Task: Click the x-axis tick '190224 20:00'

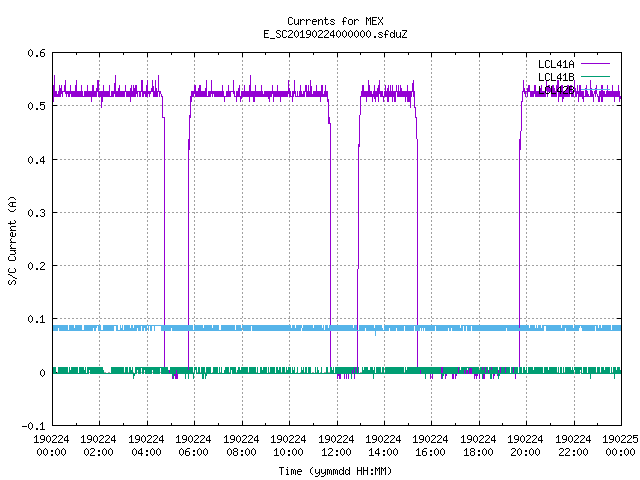Action: (x=525, y=446)
